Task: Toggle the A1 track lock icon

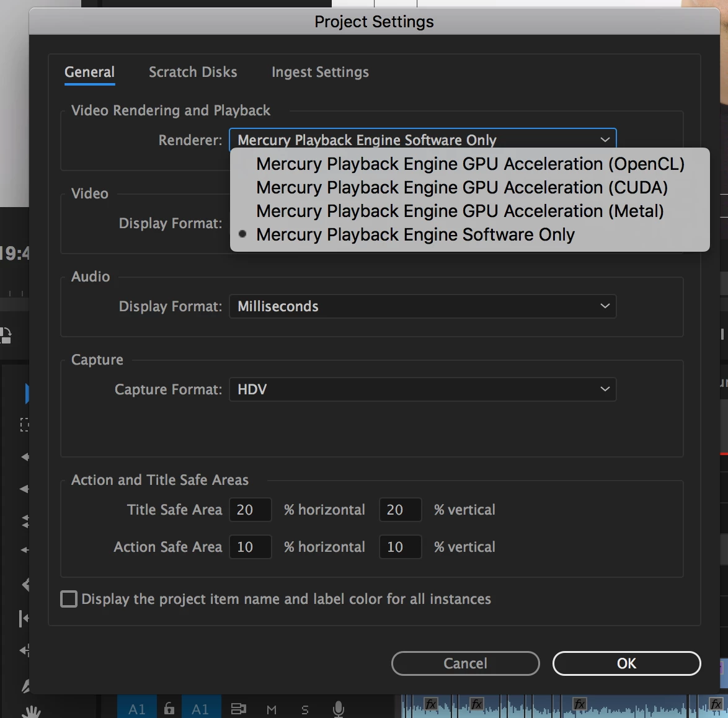Action: [169, 708]
